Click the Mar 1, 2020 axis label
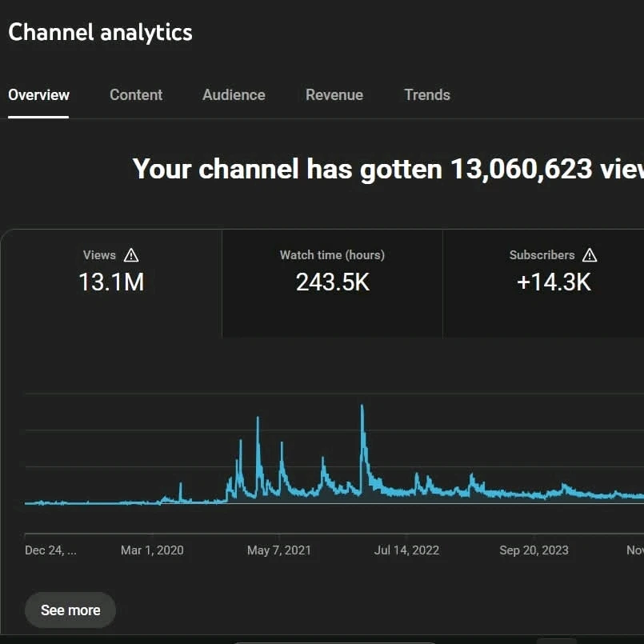644x644 pixels. (152, 550)
